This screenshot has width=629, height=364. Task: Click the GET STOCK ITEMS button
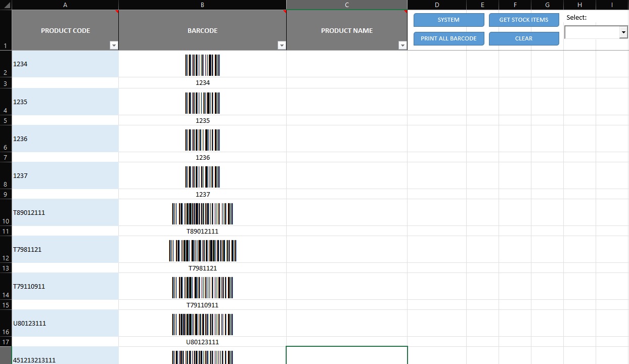[523, 20]
